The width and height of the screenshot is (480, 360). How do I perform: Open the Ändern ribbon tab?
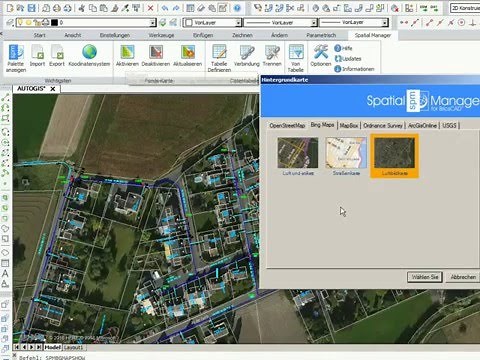coord(279,35)
